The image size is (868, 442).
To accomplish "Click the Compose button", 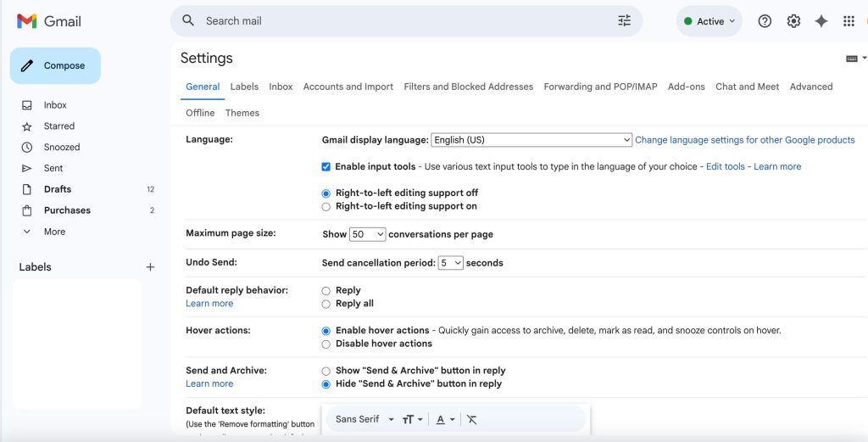I will coord(55,66).
